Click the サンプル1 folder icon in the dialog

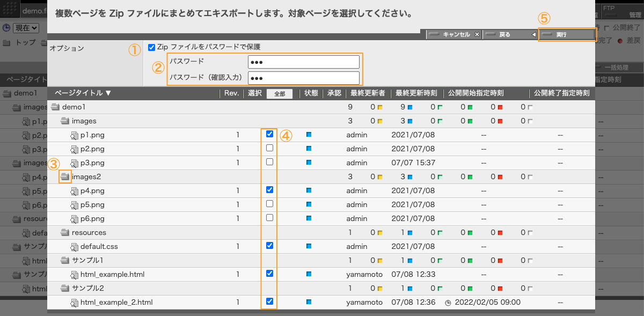tap(65, 261)
